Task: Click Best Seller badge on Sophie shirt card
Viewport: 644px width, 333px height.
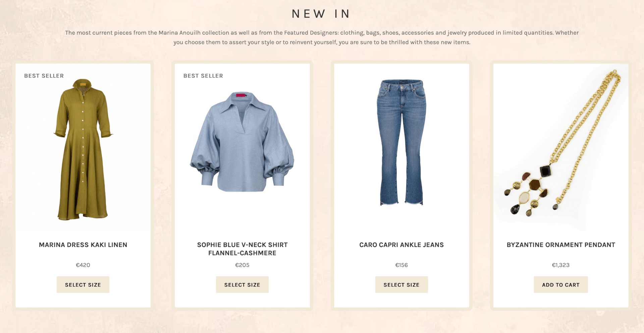Action: (x=203, y=76)
